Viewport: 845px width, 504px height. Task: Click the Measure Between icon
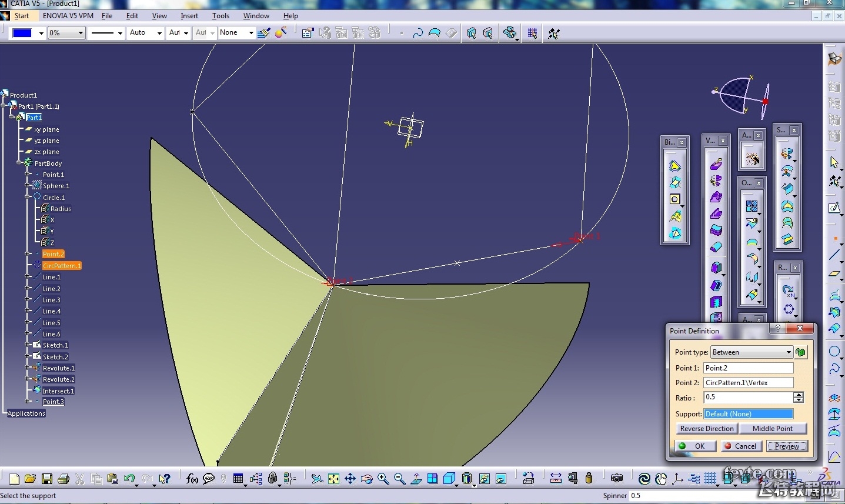(x=556, y=478)
